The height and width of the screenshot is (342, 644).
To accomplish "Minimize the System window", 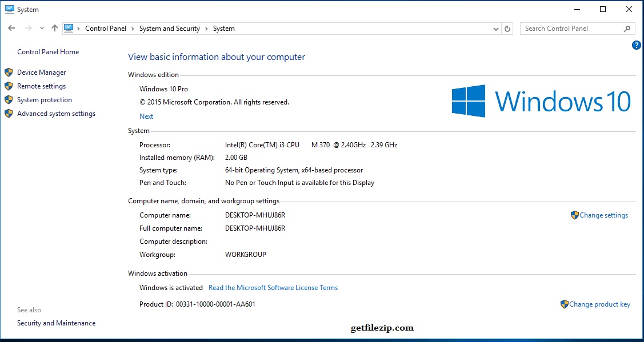I will coord(577,10).
